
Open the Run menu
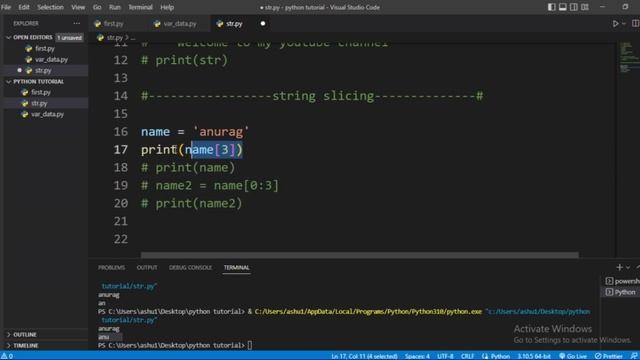(x=114, y=7)
